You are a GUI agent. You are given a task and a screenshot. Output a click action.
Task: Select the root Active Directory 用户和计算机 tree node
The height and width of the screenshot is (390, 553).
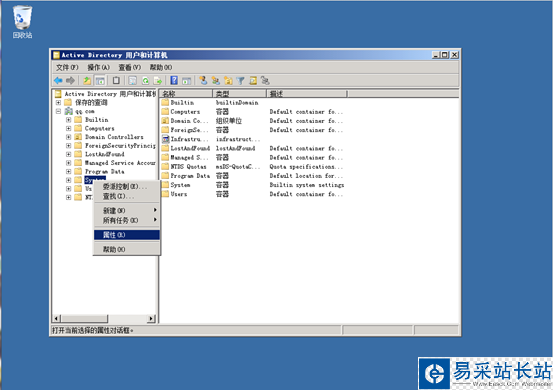click(x=110, y=94)
